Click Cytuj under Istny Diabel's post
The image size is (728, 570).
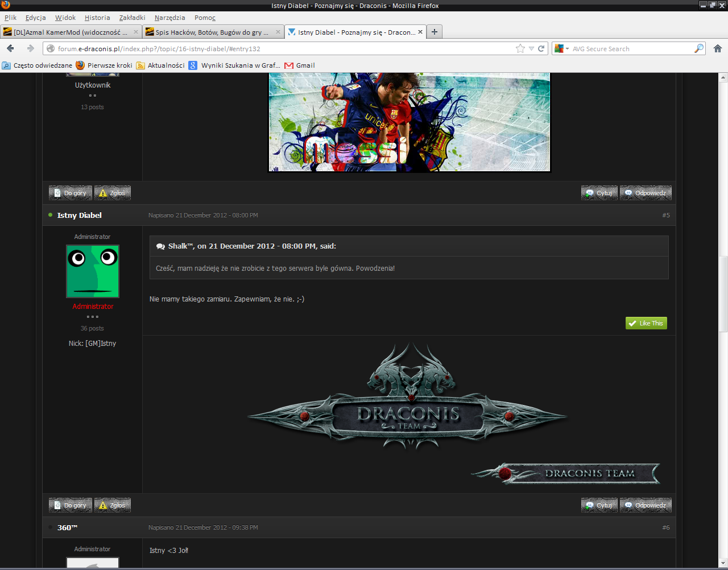(599, 505)
